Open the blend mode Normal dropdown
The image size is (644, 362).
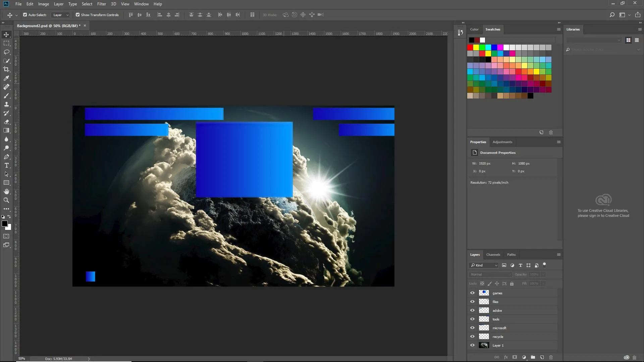point(490,274)
